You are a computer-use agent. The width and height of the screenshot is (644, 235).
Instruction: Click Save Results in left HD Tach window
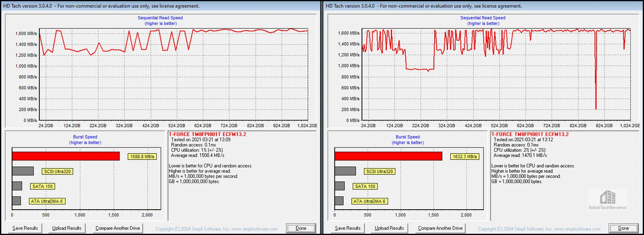[x=25, y=228]
